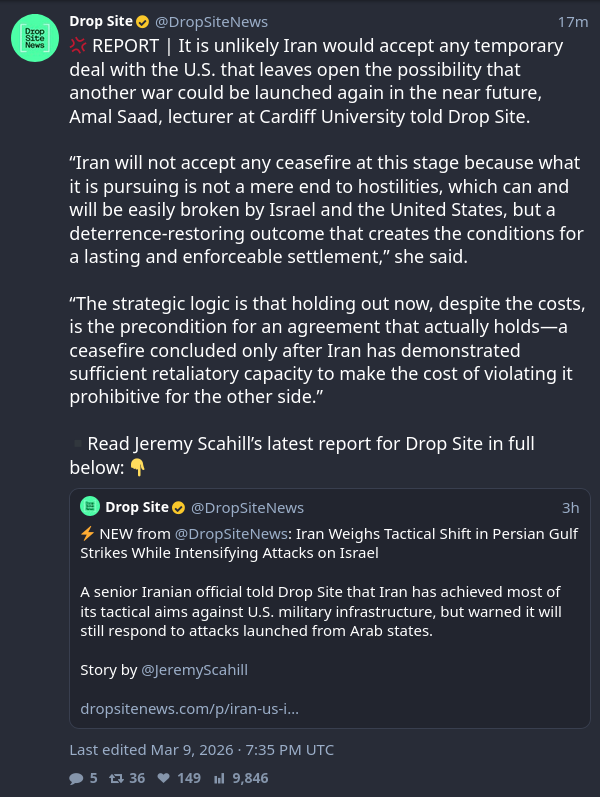Click the small avatar in the quoted post

tap(90, 507)
